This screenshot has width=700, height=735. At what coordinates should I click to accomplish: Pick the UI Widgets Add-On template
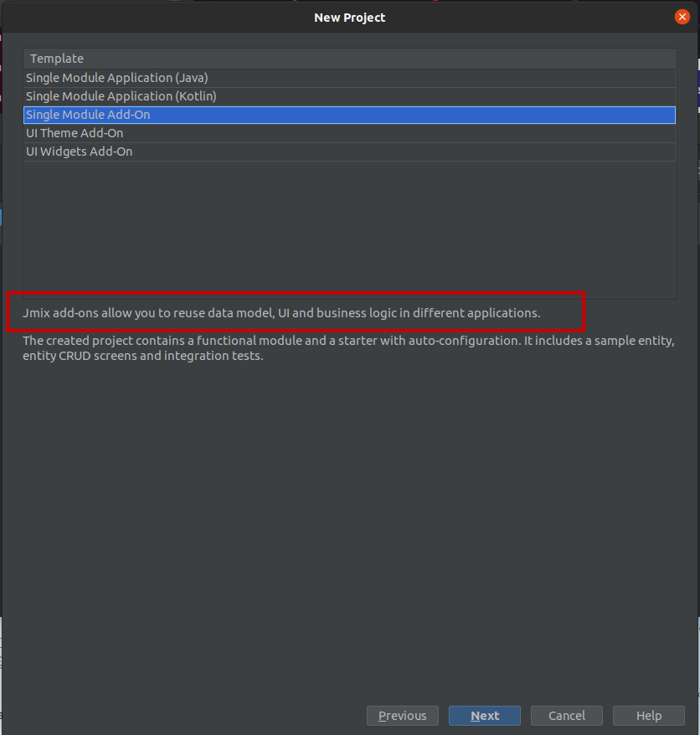(x=350, y=152)
